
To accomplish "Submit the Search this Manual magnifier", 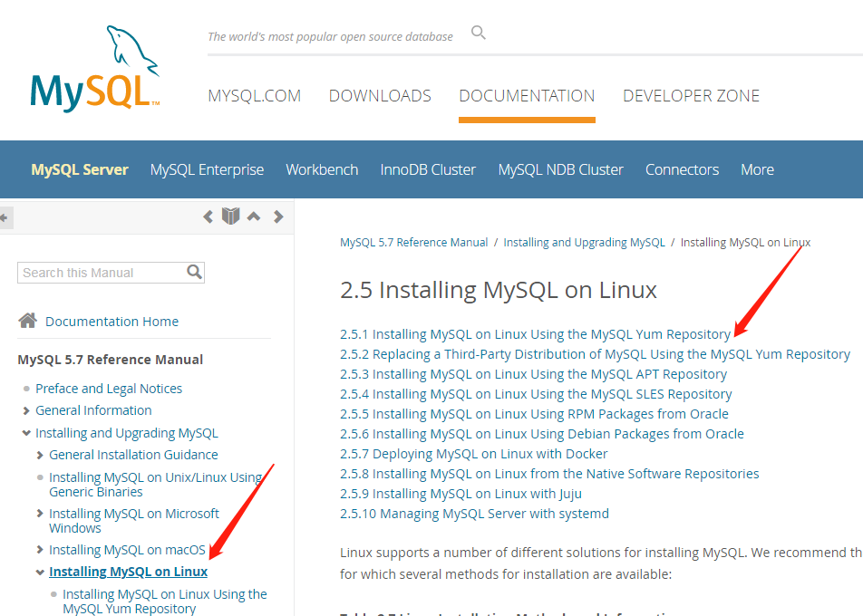I will coord(194,272).
